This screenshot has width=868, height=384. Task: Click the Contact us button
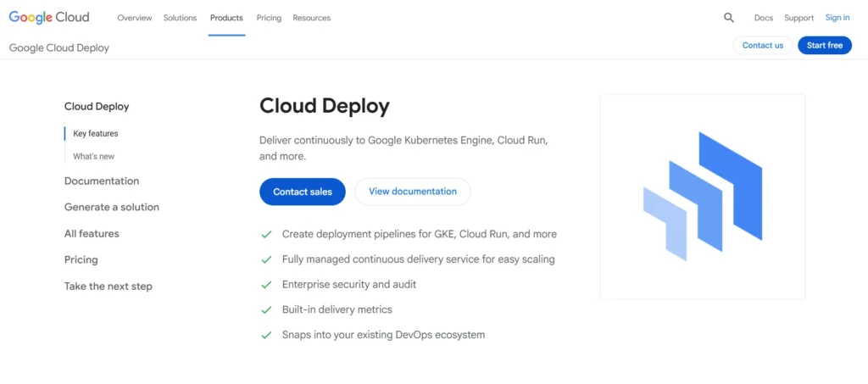763,46
